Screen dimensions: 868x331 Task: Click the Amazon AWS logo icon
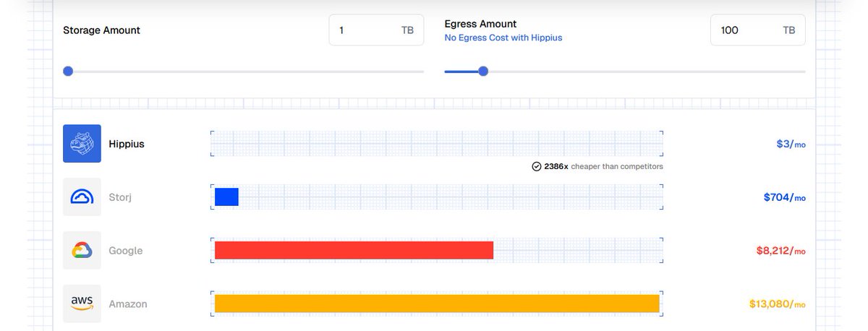tap(82, 304)
